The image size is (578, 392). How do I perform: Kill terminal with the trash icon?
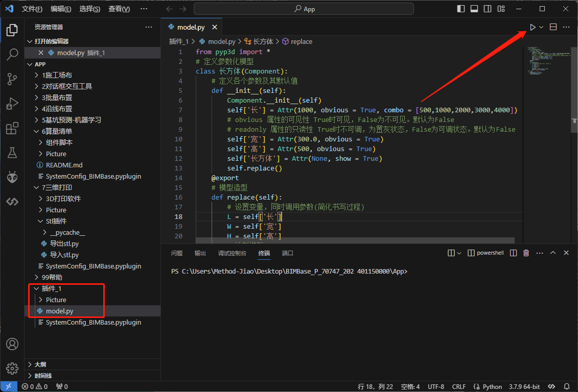pos(526,253)
